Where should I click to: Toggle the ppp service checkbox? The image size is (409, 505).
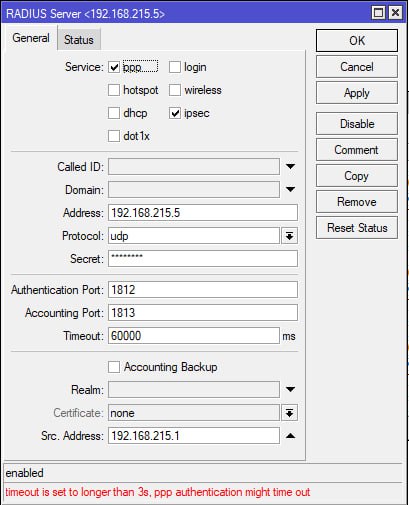[114, 67]
